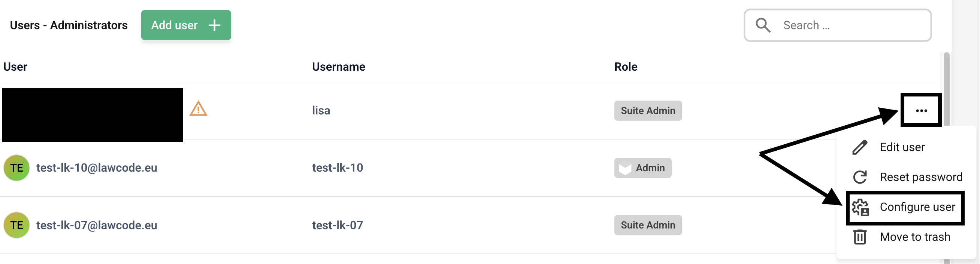Select Configure user menu entry
Image resolution: width=980 pixels, height=264 pixels.
(x=917, y=207)
